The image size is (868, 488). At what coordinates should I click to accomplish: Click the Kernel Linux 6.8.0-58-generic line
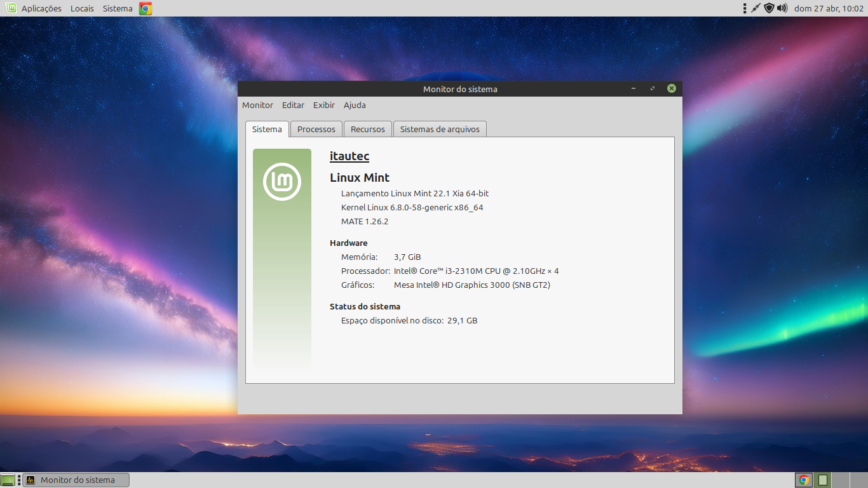tap(412, 207)
